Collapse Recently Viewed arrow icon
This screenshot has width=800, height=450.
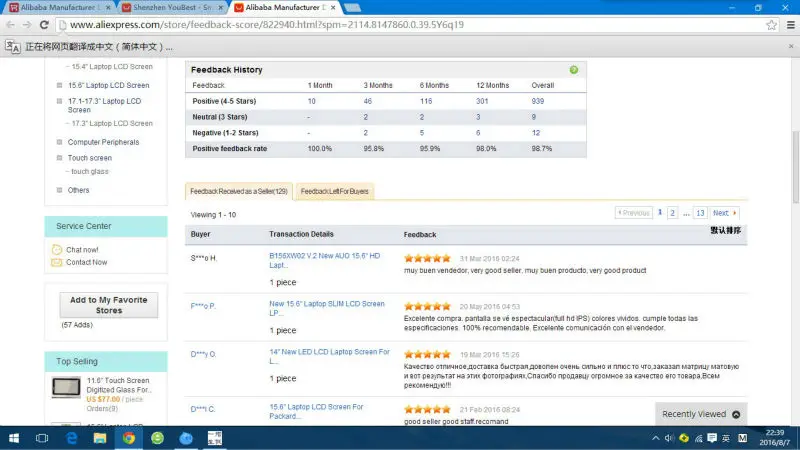[736, 414]
